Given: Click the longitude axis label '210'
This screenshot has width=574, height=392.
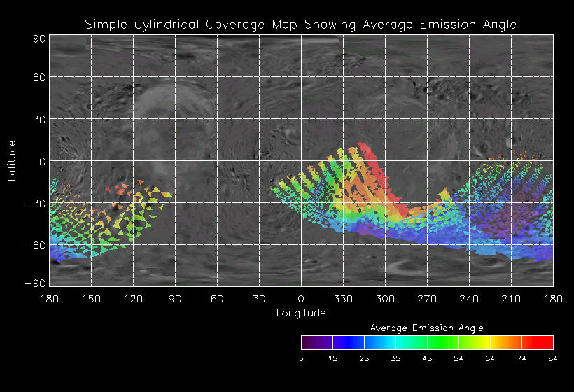Looking at the screenshot, I should pyautogui.click(x=511, y=299).
